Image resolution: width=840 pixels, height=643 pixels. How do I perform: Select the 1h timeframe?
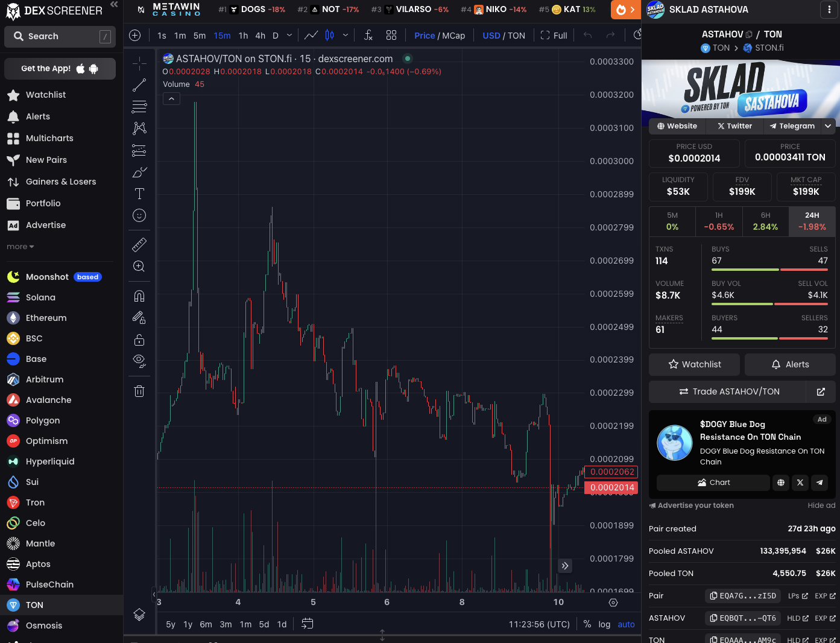[x=243, y=36]
